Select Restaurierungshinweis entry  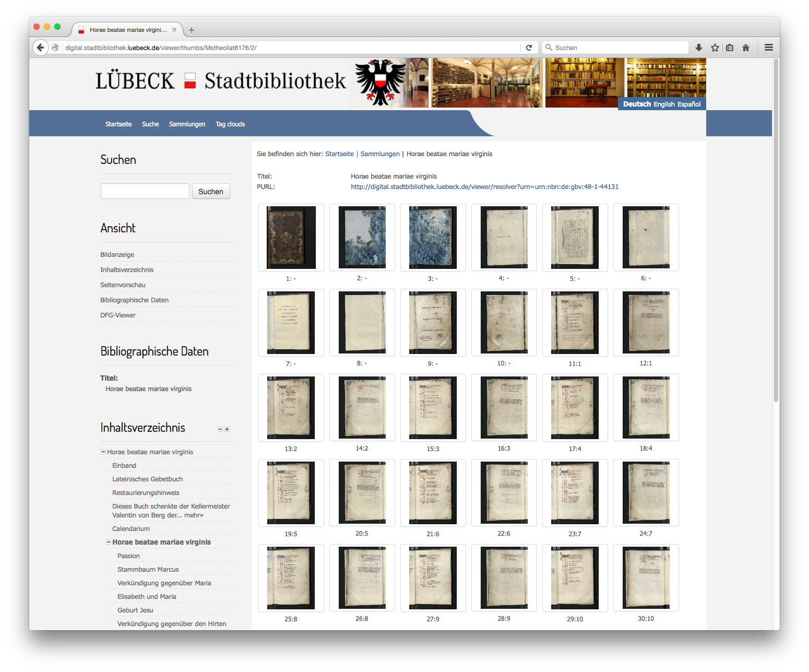click(146, 493)
